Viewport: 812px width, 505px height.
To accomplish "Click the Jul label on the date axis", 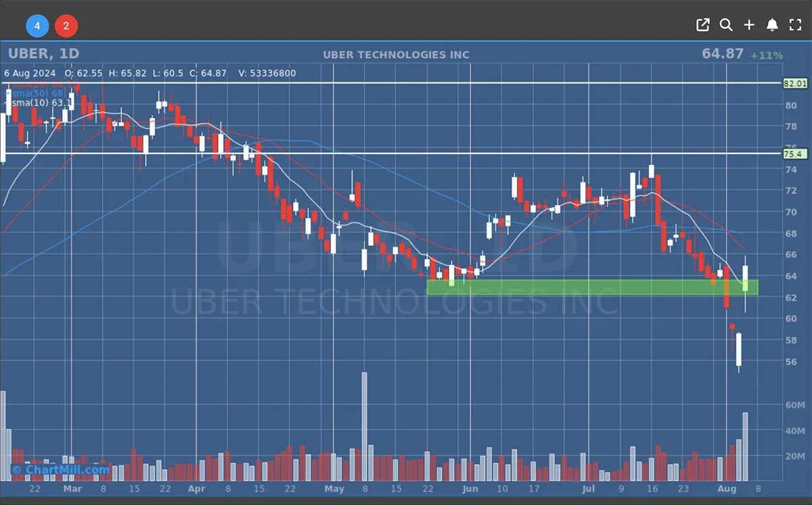I will (589, 489).
